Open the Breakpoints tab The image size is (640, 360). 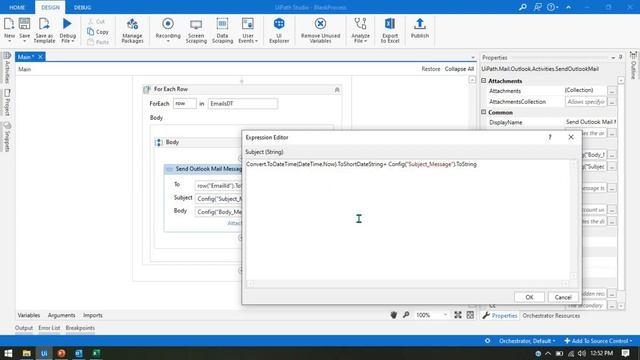(x=80, y=328)
